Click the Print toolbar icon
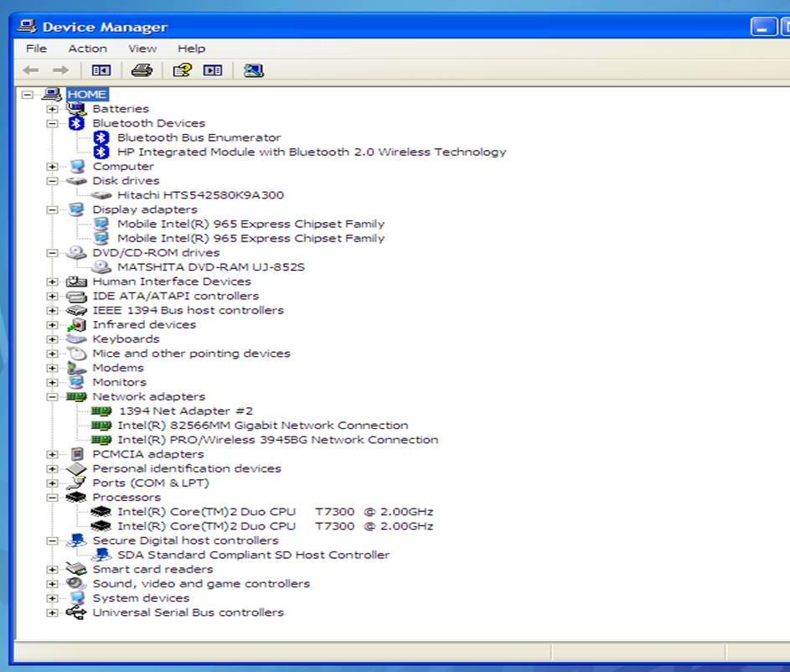 point(142,70)
